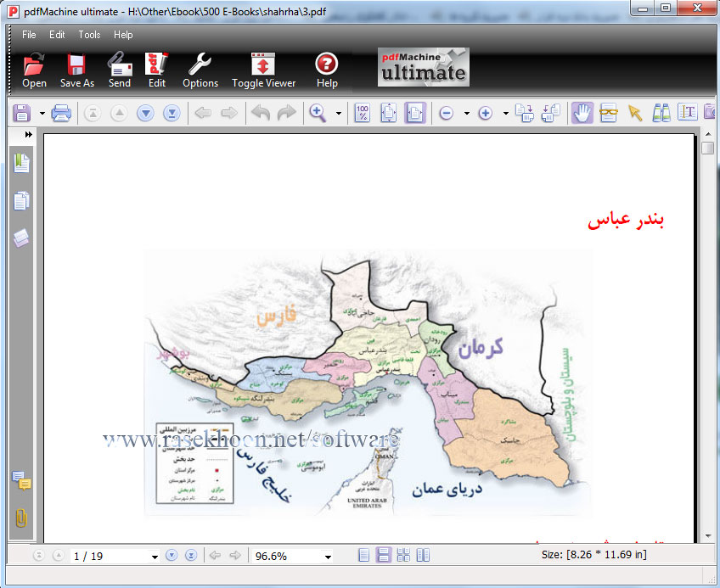Select the hand pan tool
This screenshot has height=588, width=720.
(582, 113)
